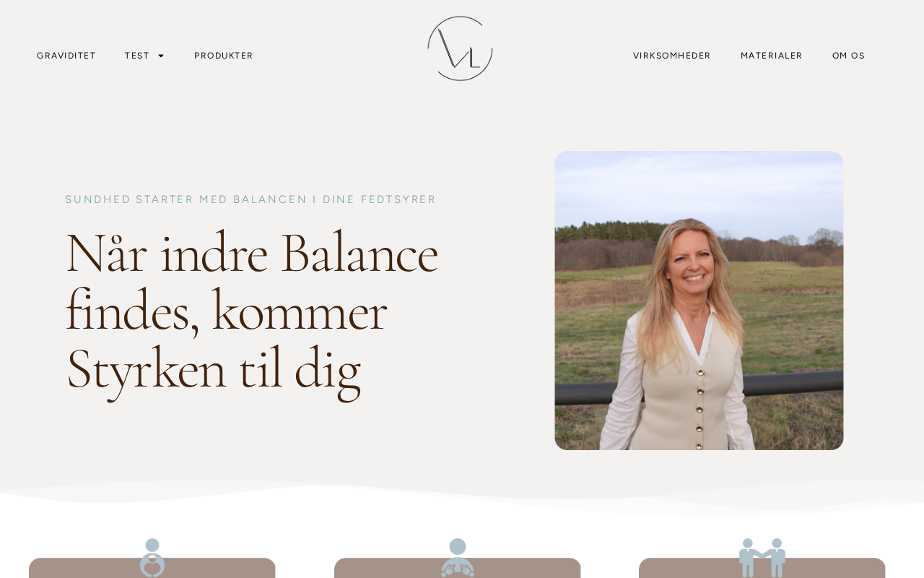Open the Test menu item
Viewport: 924px width, 578px height.
[x=137, y=56]
